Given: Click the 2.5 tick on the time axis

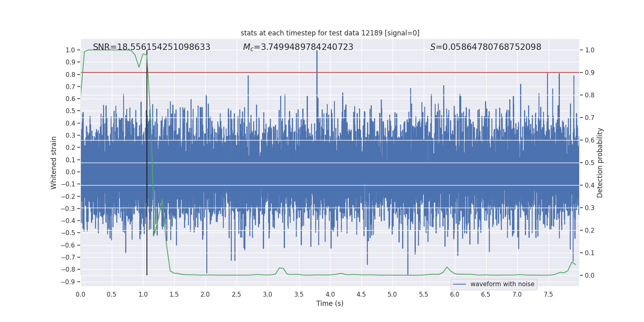Looking at the screenshot, I should pos(236,294).
